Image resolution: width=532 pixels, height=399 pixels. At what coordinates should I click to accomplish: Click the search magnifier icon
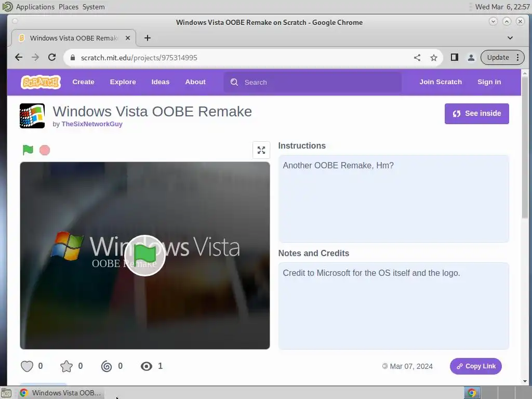click(x=234, y=82)
